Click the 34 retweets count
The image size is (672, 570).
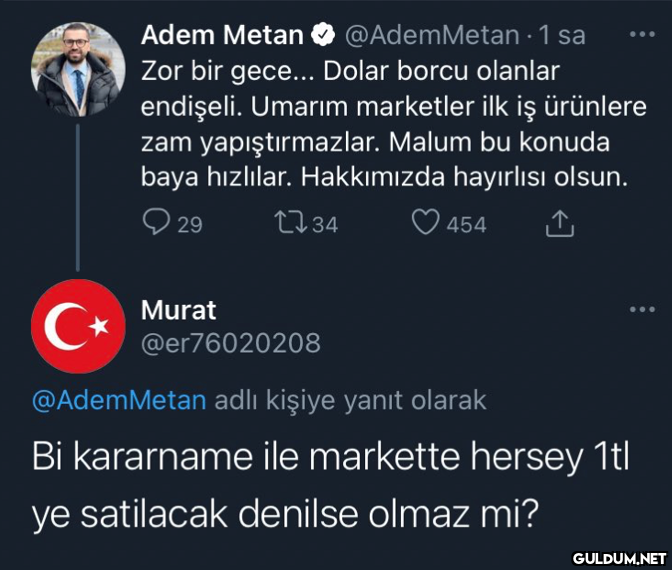point(325,225)
